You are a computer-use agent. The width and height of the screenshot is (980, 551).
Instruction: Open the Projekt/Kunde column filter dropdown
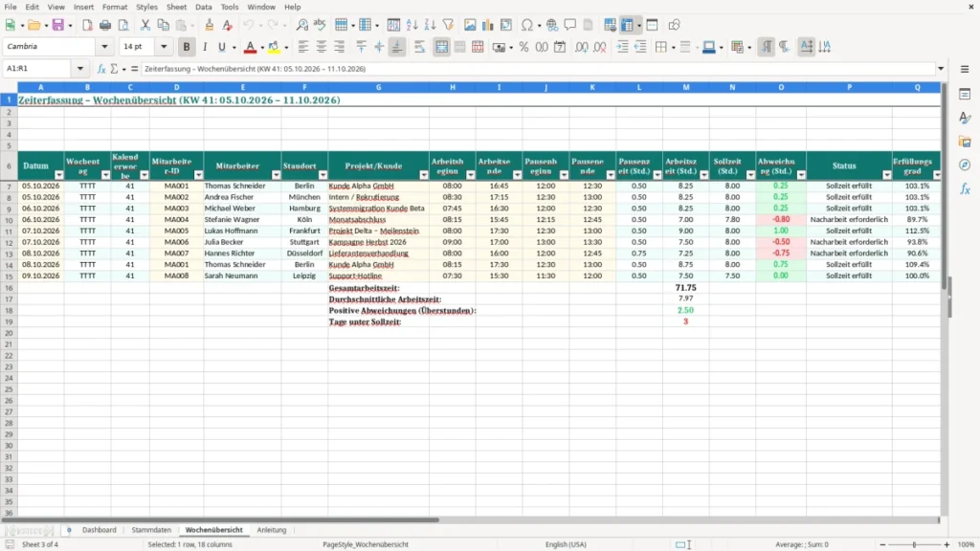[x=424, y=175]
